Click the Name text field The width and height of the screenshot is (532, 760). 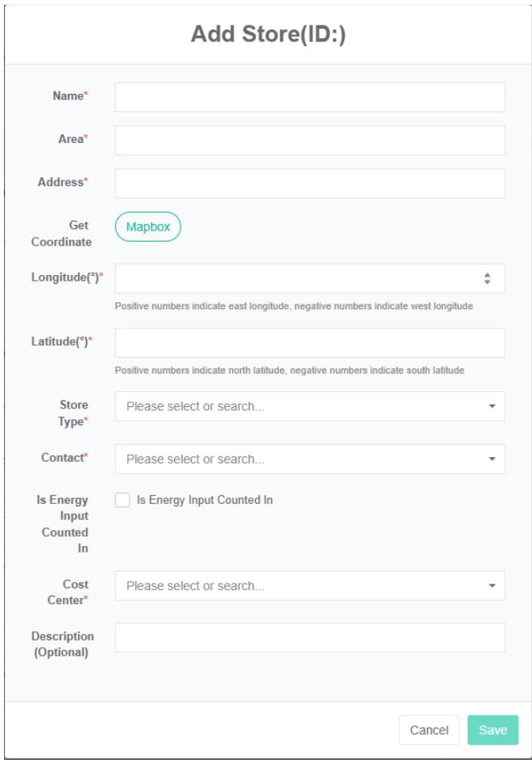point(310,97)
